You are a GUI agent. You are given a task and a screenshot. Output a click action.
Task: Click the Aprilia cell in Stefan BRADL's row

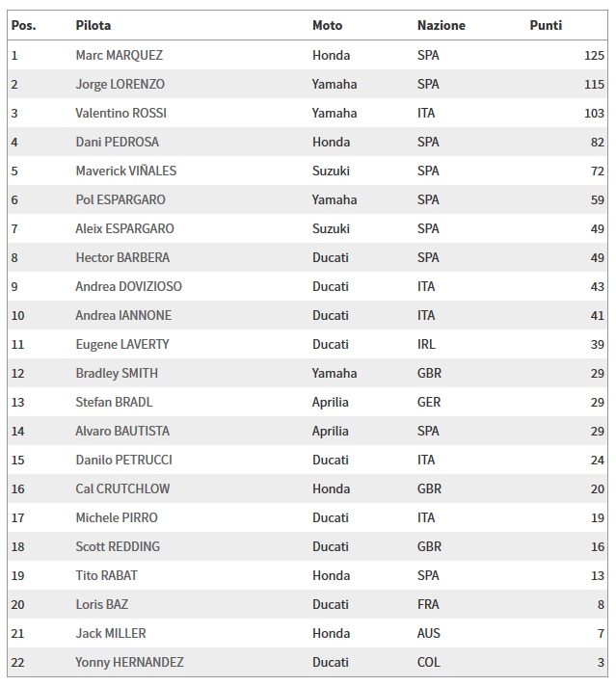pos(331,402)
